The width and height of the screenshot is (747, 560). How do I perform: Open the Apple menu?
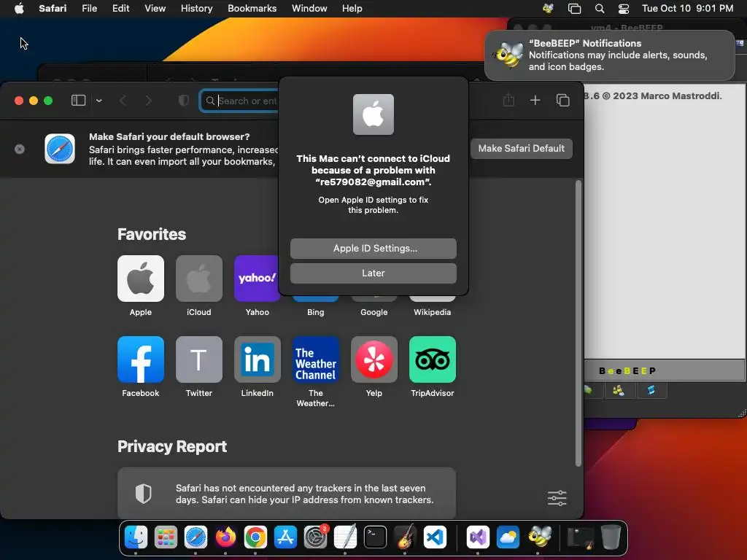pyautogui.click(x=19, y=8)
